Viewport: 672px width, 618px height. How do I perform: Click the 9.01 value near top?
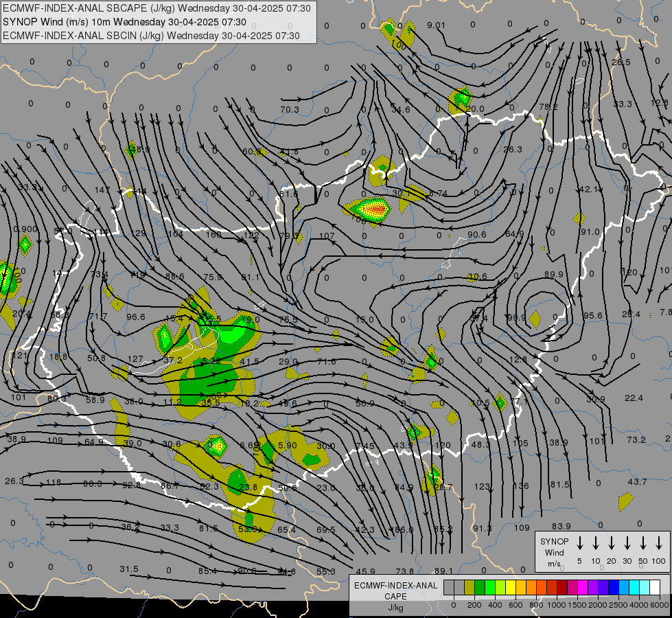437,25
